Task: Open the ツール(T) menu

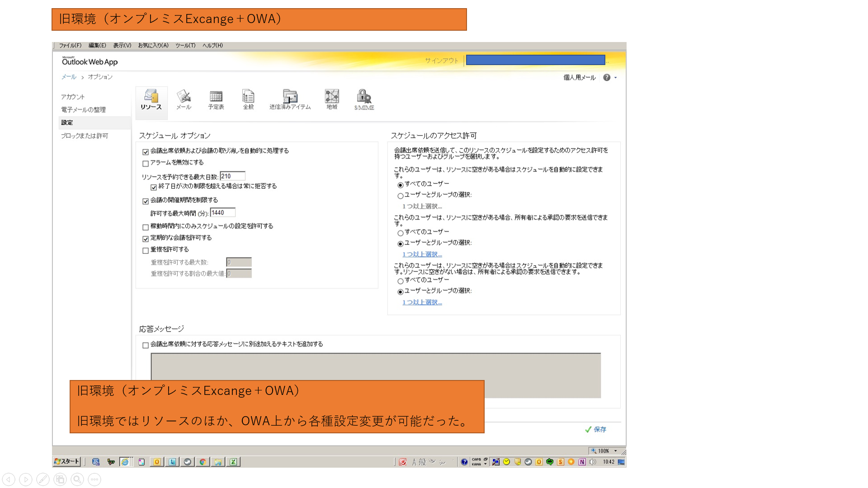Action: 185,46
